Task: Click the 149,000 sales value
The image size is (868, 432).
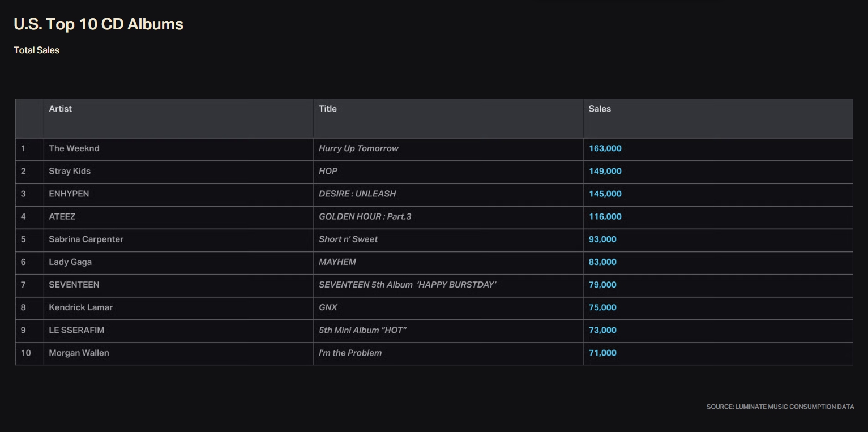Action: click(x=605, y=171)
